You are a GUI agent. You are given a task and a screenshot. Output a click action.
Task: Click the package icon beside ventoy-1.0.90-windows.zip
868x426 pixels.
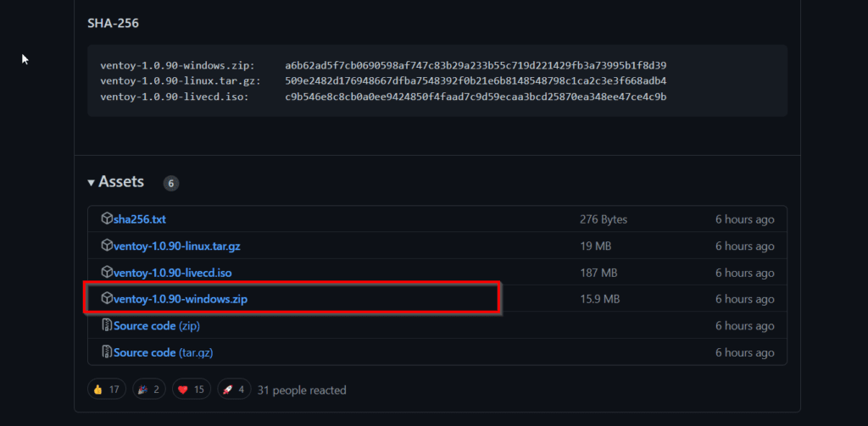tap(107, 299)
